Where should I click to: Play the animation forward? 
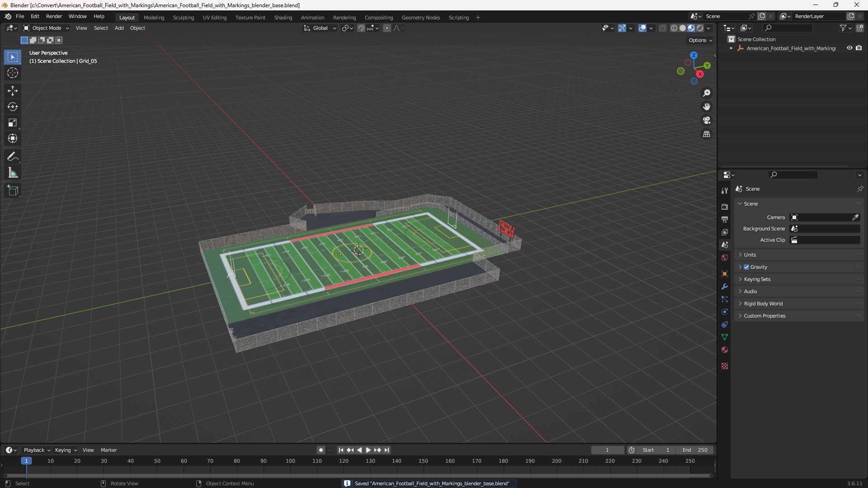(368, 450)
